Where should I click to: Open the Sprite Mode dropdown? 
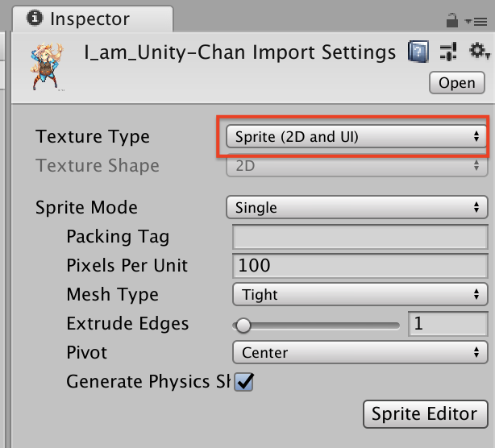356,208
